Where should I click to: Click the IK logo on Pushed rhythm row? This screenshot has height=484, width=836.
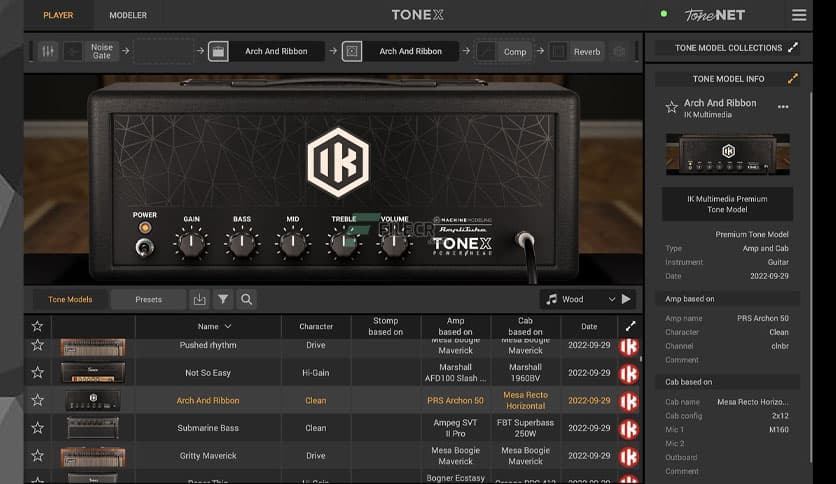pos(629,346)
